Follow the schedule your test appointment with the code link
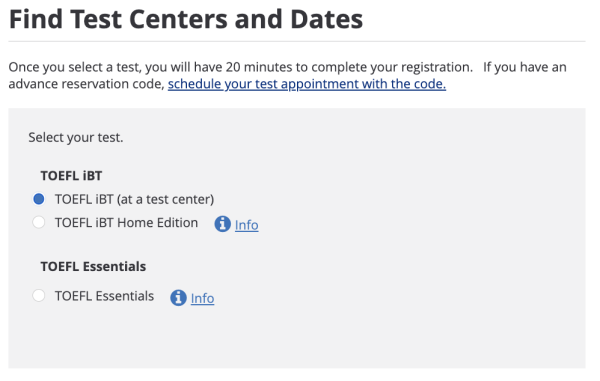The image size is (600, 381). pyautogui.click(x=307, y=84)
